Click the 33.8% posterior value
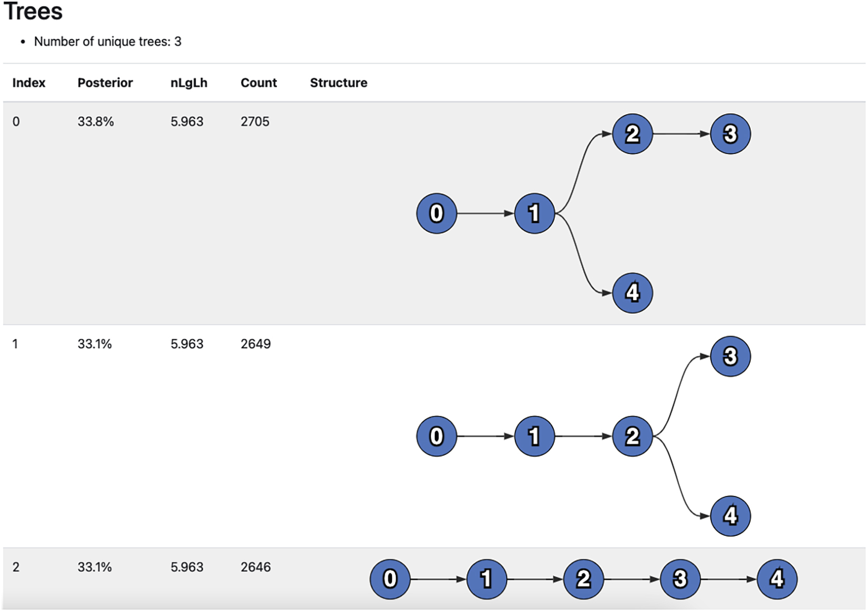Screen dimensions: 868x612 [96, 121]
